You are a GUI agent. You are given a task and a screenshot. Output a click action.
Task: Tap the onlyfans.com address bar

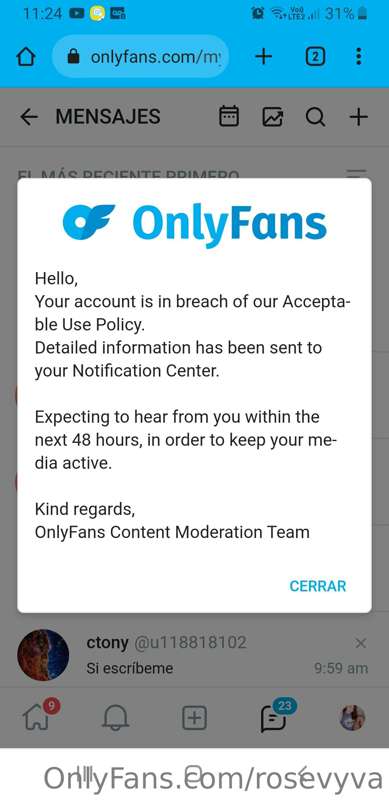(x=140, y=57)
